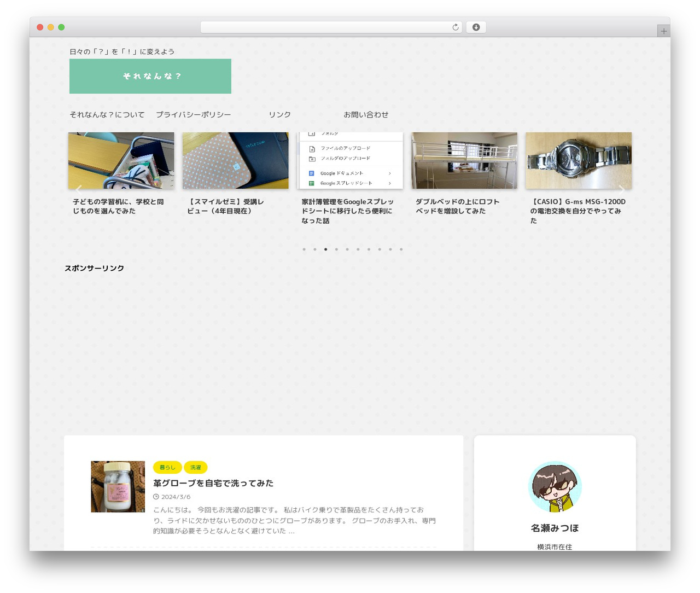The image size is (700, 593).
Task: Click the glove article excerpt text
Action: click(295, 520)
